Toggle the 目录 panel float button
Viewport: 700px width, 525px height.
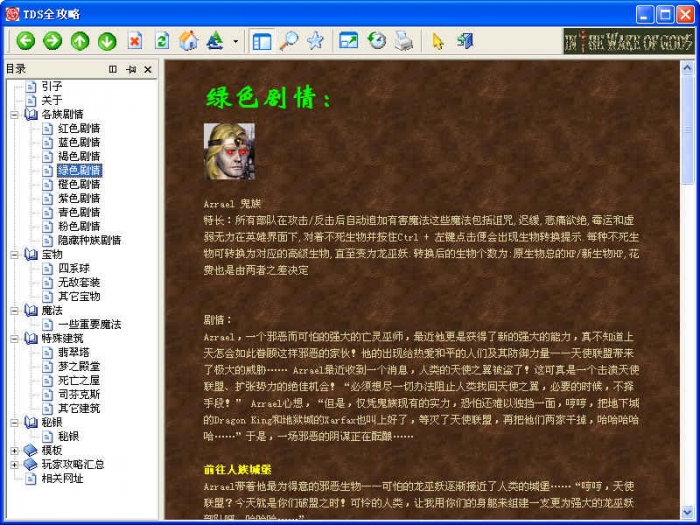click(113, 69)
